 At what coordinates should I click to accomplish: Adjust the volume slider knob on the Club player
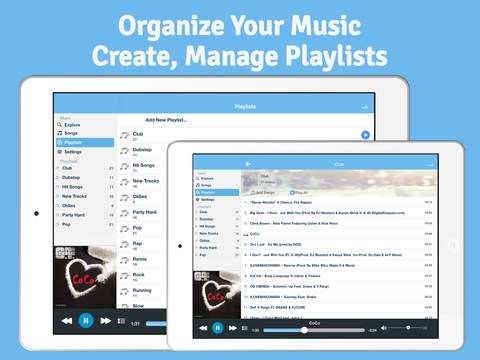point(408,328)
